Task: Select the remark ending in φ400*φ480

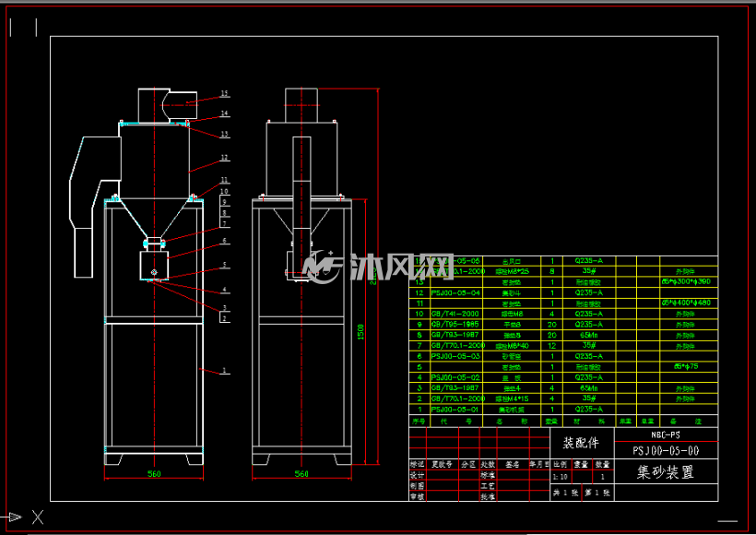Action: tap(686, 303)
